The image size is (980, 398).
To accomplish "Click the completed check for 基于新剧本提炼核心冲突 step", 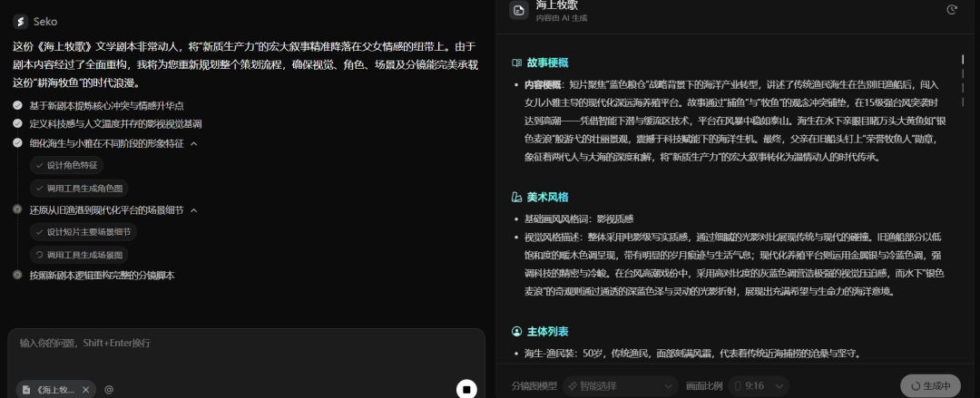I will 17,105.
